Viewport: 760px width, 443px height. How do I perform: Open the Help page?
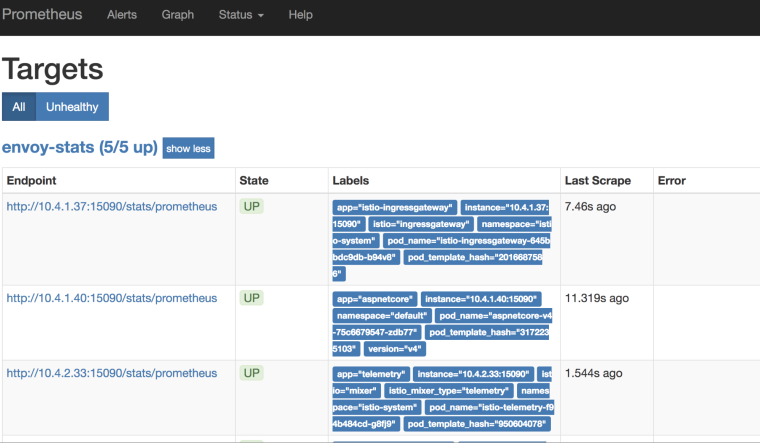[301, 15]
